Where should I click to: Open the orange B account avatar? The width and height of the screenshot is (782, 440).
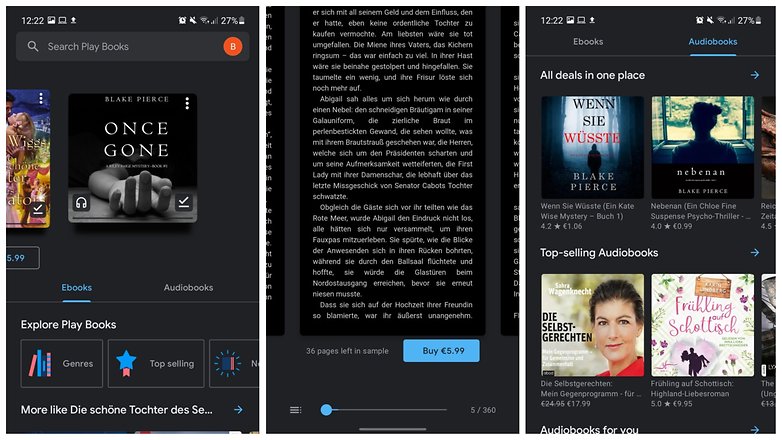(x=233, y=46)
